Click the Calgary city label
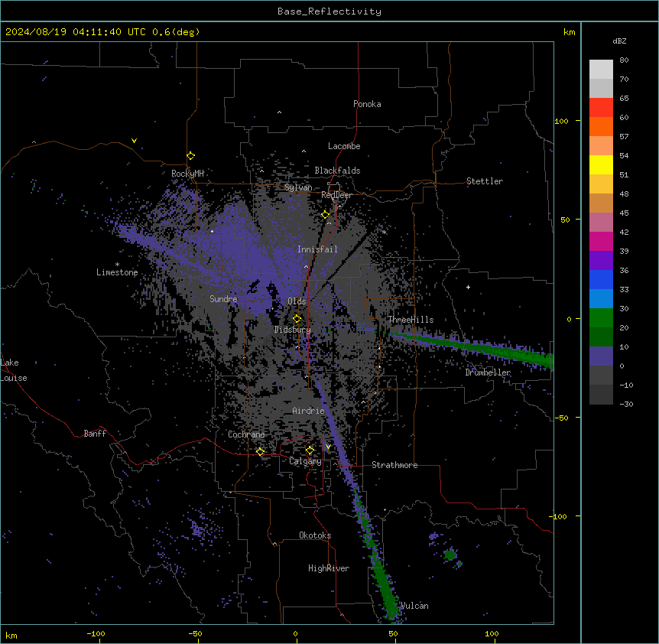This screenshot has width=659, height=644. [306, 461]
